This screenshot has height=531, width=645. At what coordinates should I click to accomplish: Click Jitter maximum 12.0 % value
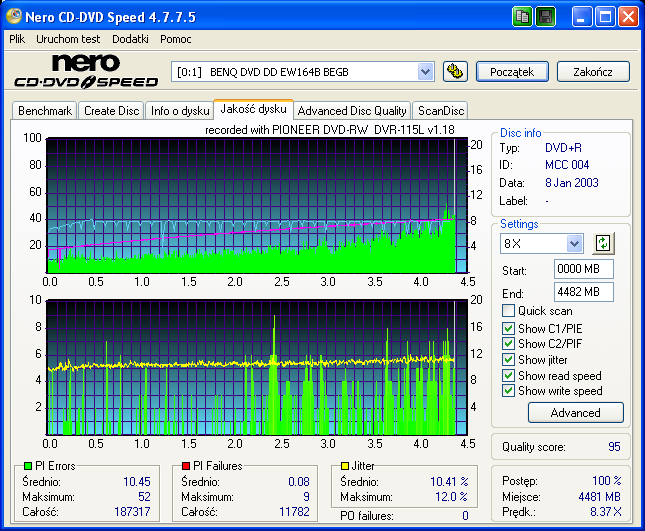tap(451, 496)
